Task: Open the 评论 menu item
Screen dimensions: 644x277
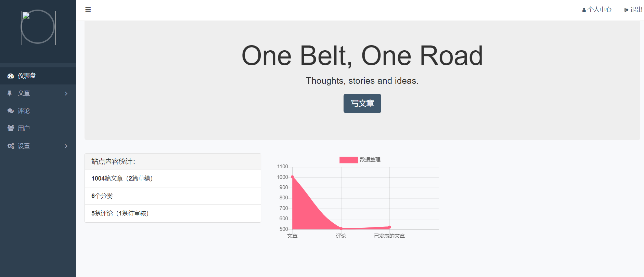Action: (x=24, y=111)
